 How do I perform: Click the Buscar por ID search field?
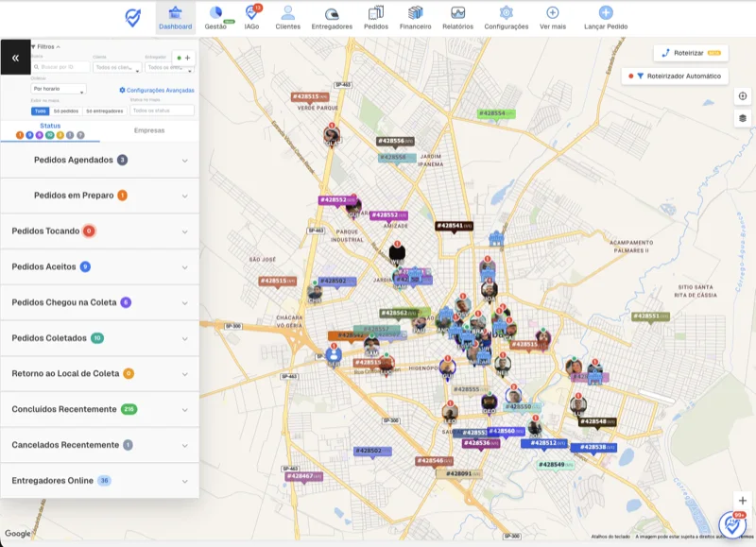60,67
